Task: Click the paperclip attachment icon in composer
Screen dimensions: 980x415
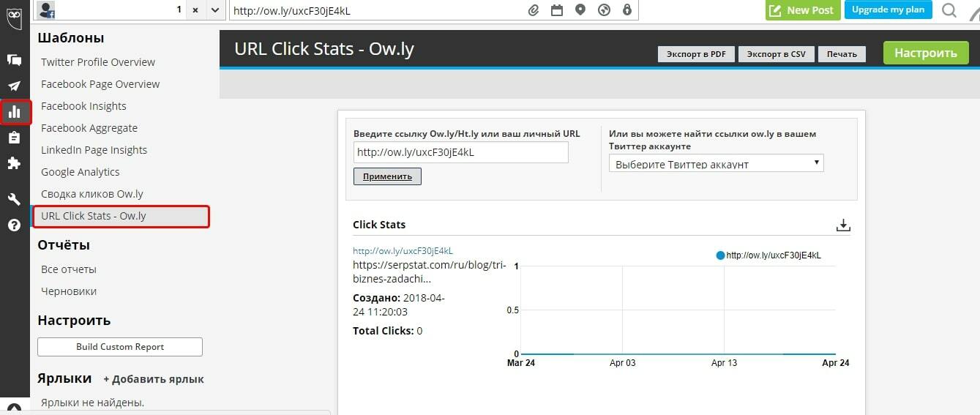Action: tap(534, 10)
